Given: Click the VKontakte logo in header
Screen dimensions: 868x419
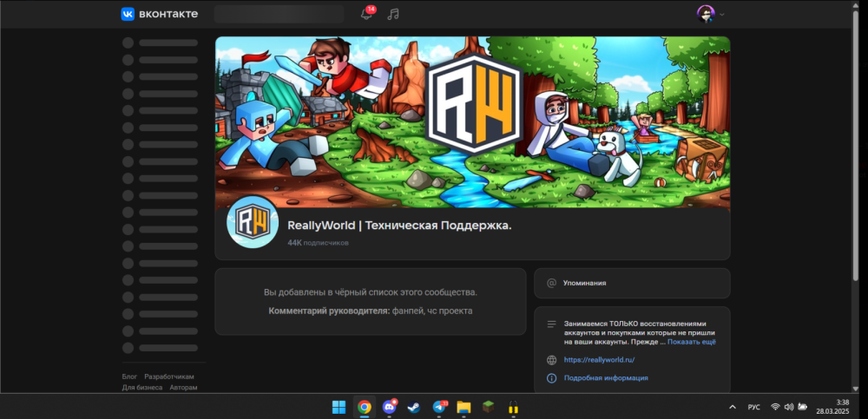Looking at the screenshot, I should pos(159,14).
